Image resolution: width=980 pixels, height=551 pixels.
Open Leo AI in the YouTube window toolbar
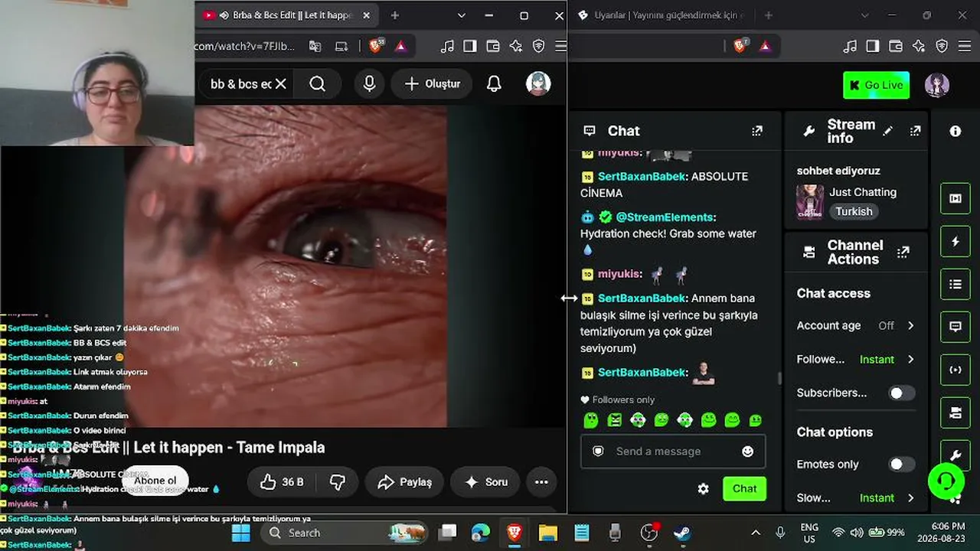516,46
